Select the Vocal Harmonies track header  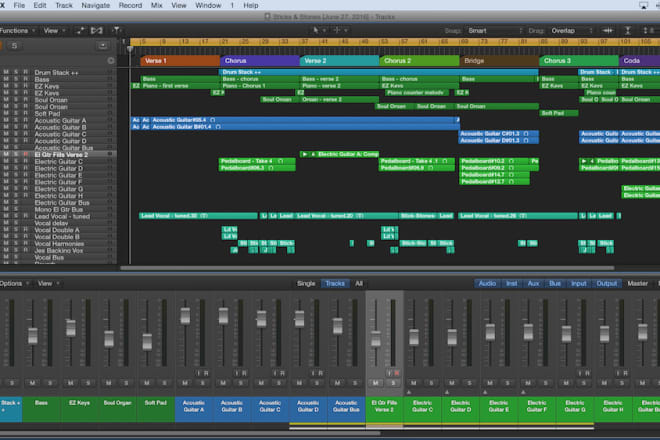59,243
